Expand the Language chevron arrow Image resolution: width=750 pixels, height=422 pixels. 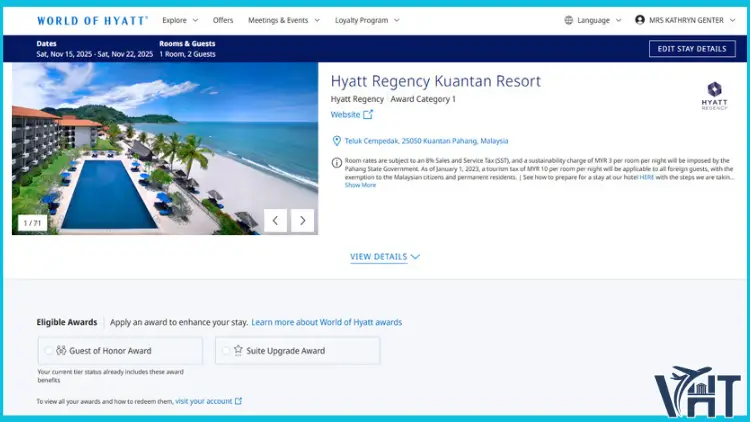click(618, 20)
